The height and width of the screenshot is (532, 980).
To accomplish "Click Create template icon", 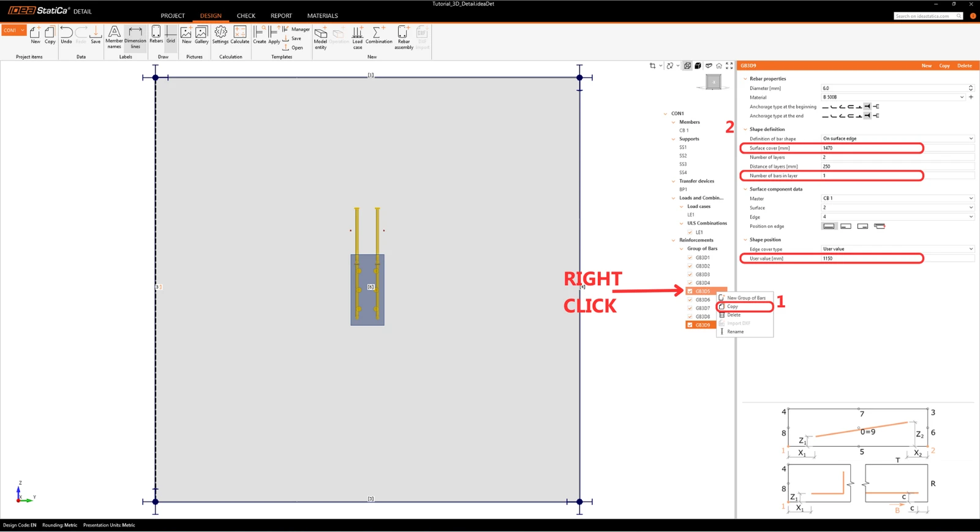I will point(260,35).
